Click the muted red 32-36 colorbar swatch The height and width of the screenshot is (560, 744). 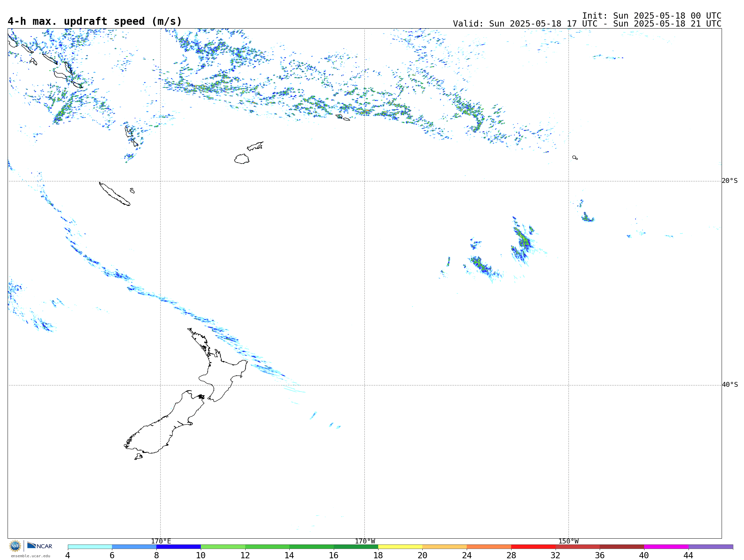click(578, 547)
